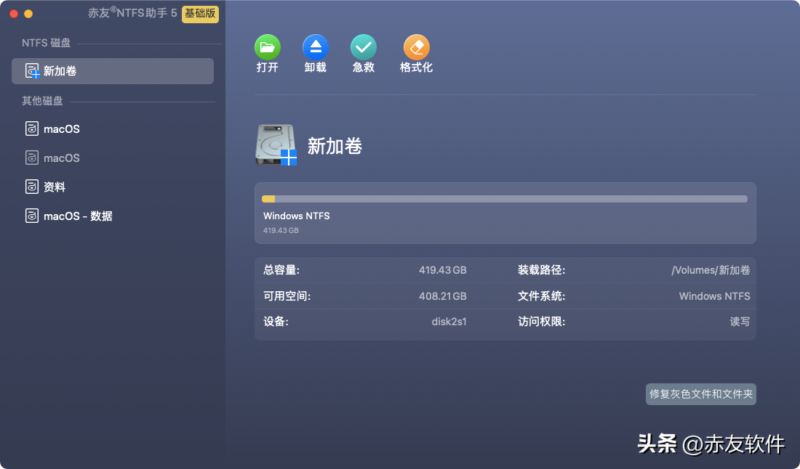The image size is (800, 469).
Task: Choose the macOS - 数据 volume
Action: [77, 216]
